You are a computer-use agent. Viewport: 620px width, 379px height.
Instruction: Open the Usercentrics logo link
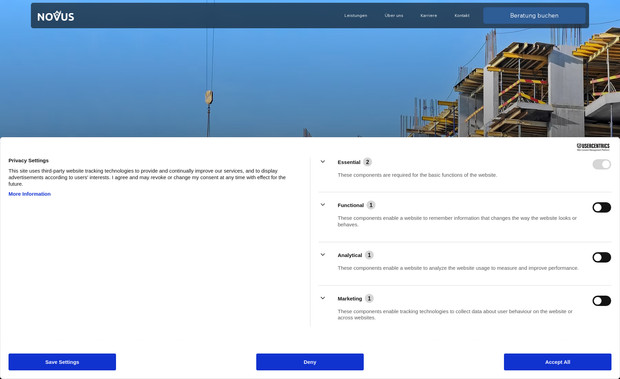click(x=593, y=147)
